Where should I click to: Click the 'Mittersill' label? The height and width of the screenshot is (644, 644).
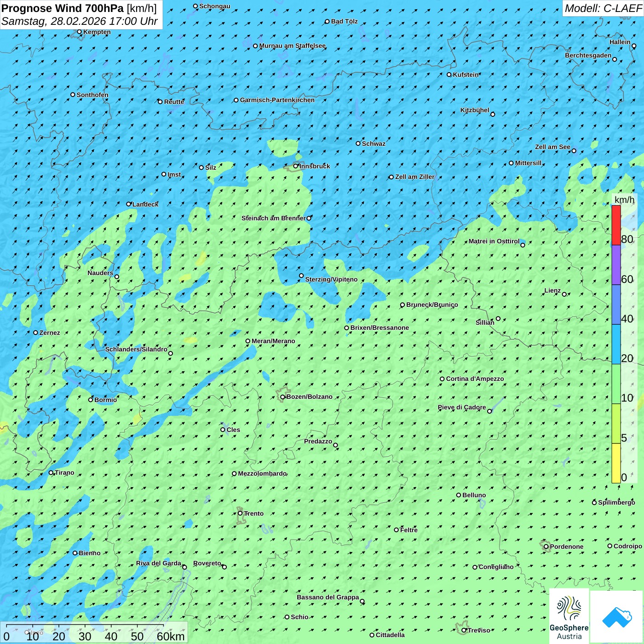coord(529,163)
